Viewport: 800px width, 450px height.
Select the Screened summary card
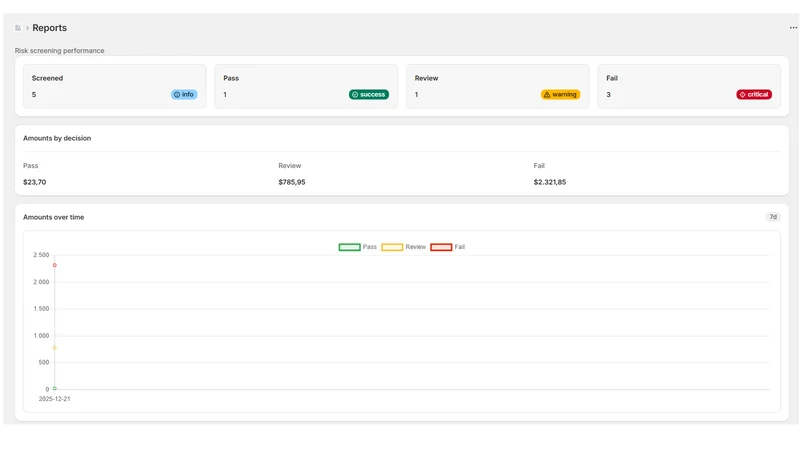point(115,86)
